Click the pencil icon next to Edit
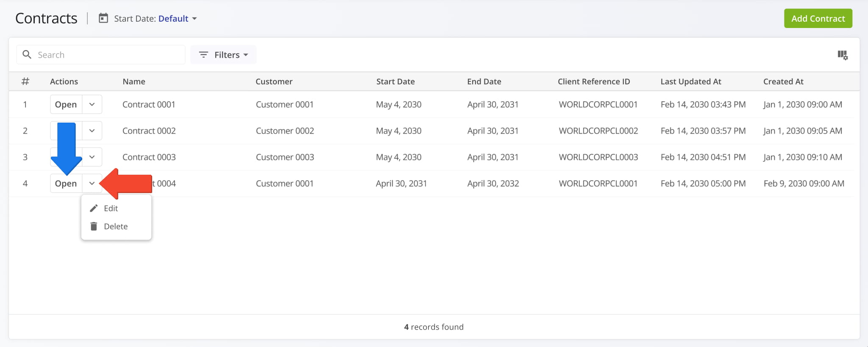This screenshot has width=868, height=347. point(94,208)
